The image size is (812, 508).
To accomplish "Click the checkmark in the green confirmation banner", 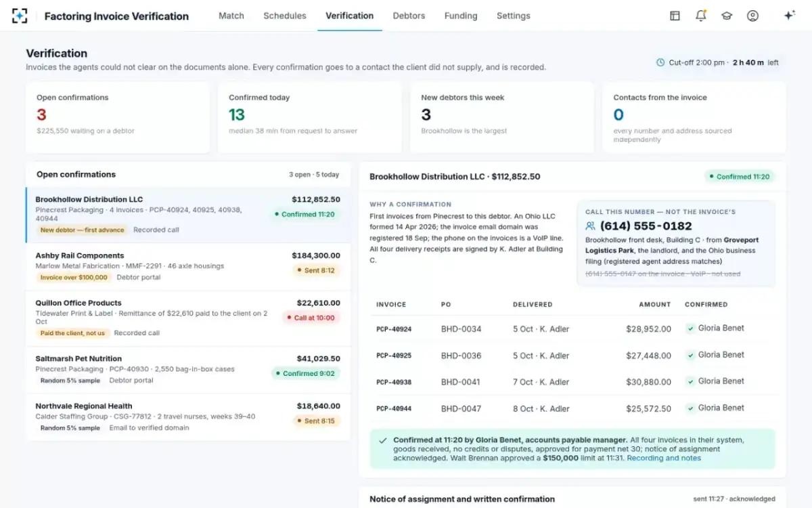I will [x=383, y=440].
